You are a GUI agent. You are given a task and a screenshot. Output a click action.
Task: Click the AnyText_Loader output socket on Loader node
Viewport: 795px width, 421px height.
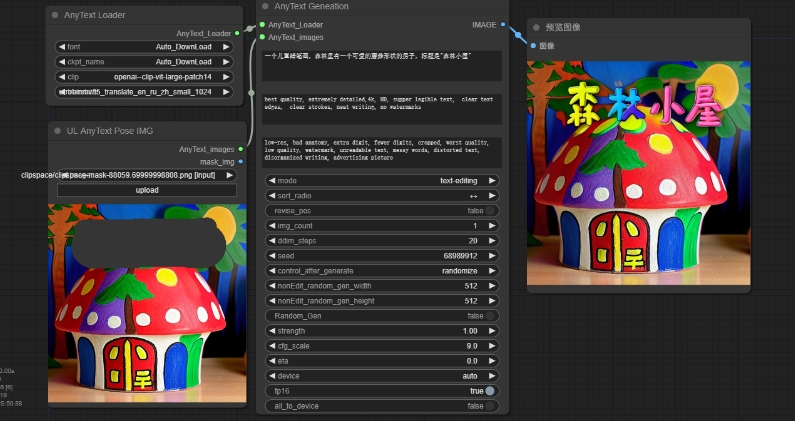click(237, 33)
